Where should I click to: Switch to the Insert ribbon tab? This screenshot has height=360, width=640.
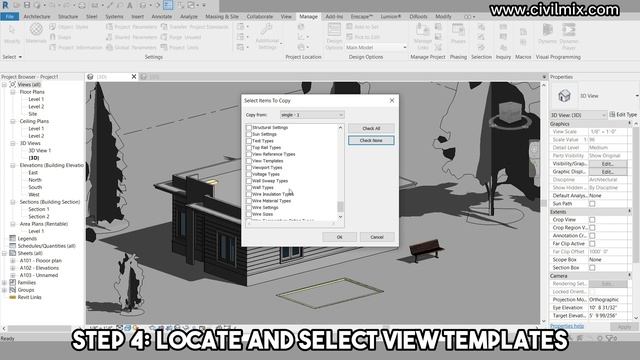[138, 17]
